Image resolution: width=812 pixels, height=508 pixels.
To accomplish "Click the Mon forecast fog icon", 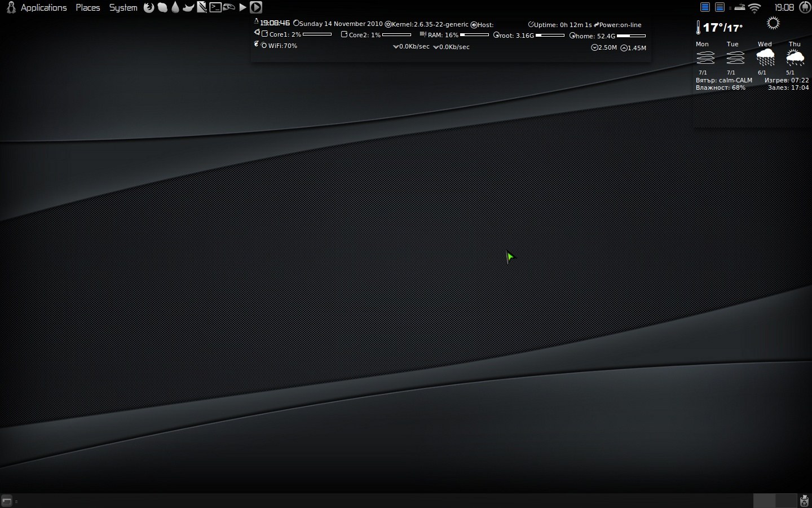I will [705, 58].
